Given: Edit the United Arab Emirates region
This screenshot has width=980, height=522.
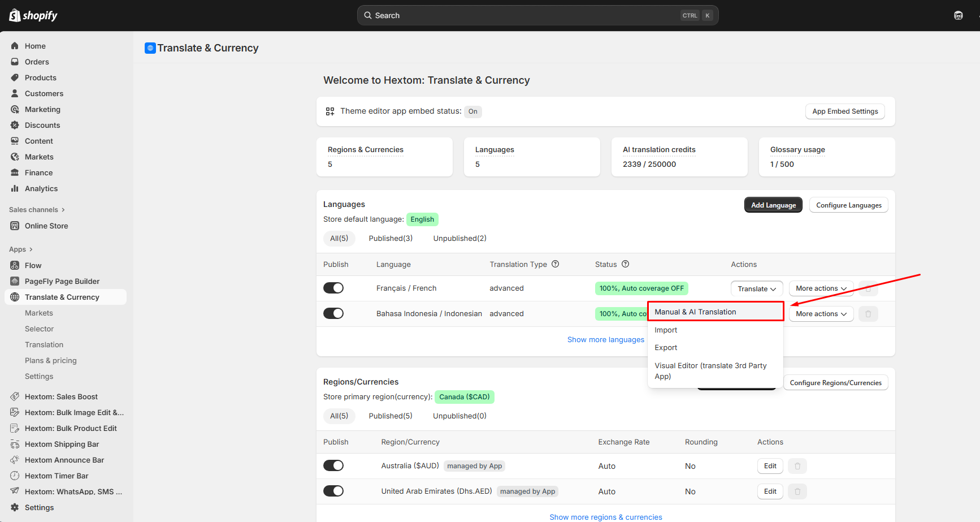Looking at the screenshot, I should coord(770,491).
